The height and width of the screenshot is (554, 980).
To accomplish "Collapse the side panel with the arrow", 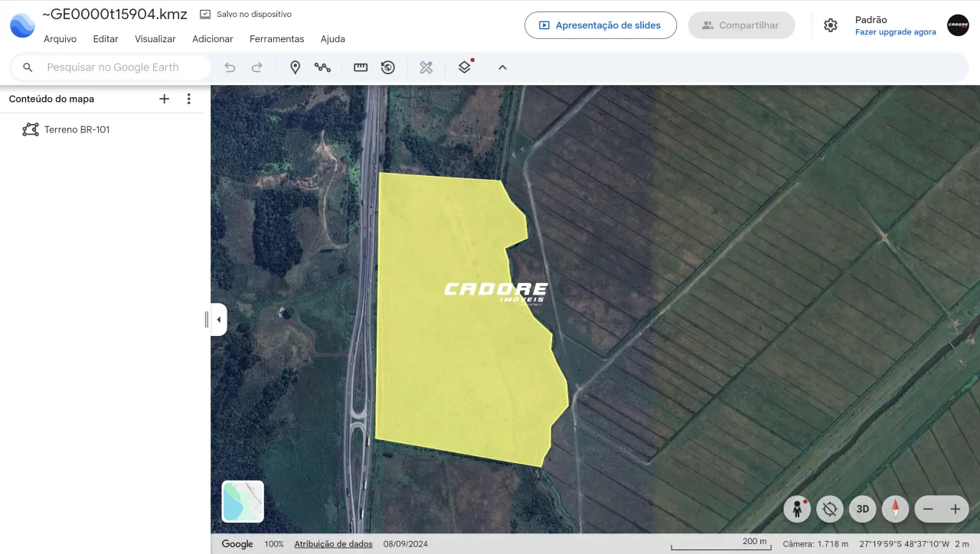I will tap(219, 320).
